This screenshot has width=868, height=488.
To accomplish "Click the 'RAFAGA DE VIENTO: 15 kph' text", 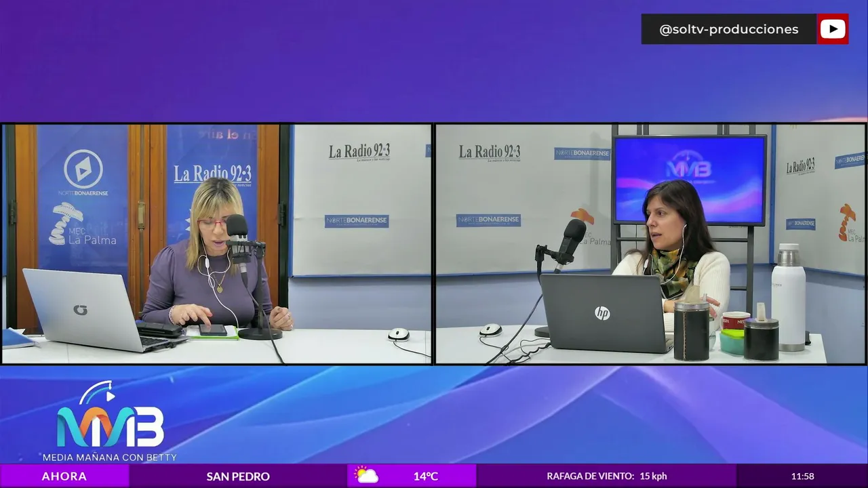I will [x=607, y=476].
